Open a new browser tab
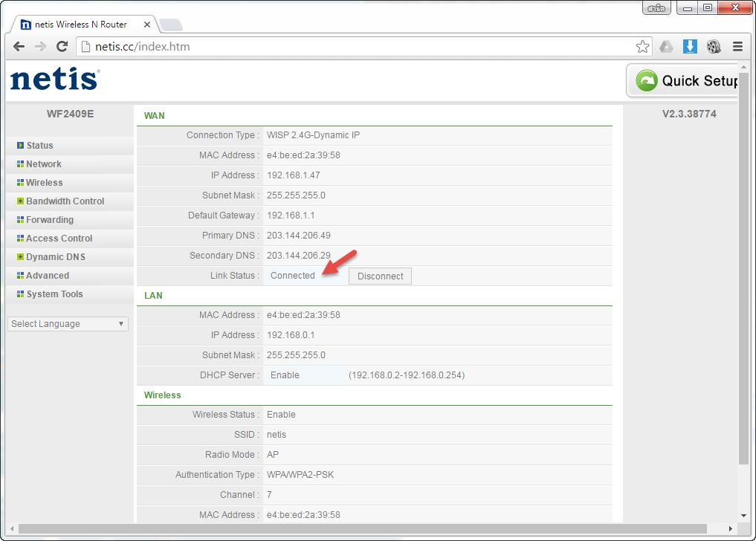 (x=171, y=24)
